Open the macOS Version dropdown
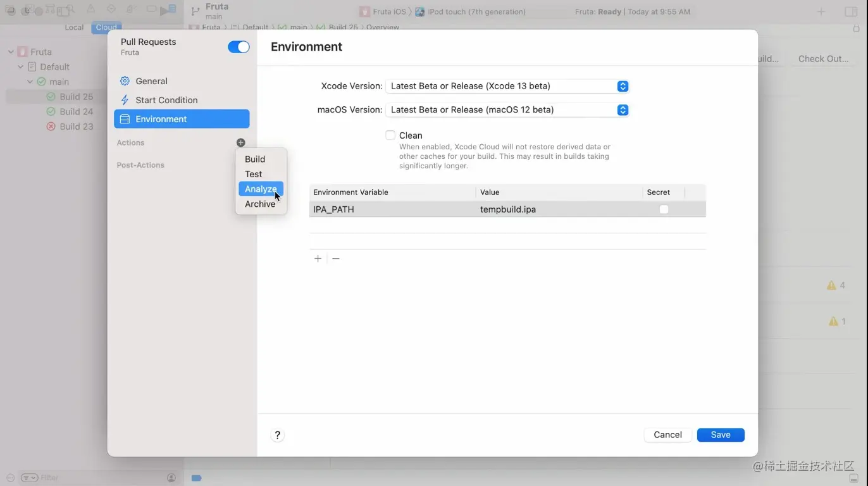This screenshot has width=868, height=486. 507,109
